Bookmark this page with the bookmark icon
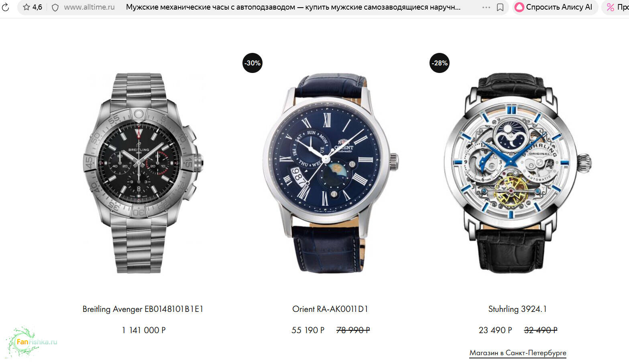Screen dimensions: 629x364 pos(500,7)
